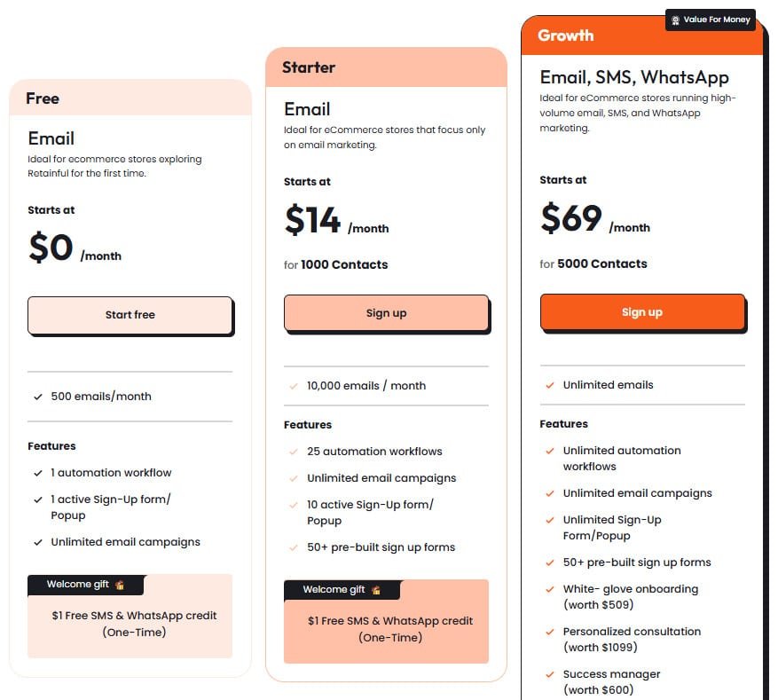Click Sign up under Starter plan

pos(386,313)
